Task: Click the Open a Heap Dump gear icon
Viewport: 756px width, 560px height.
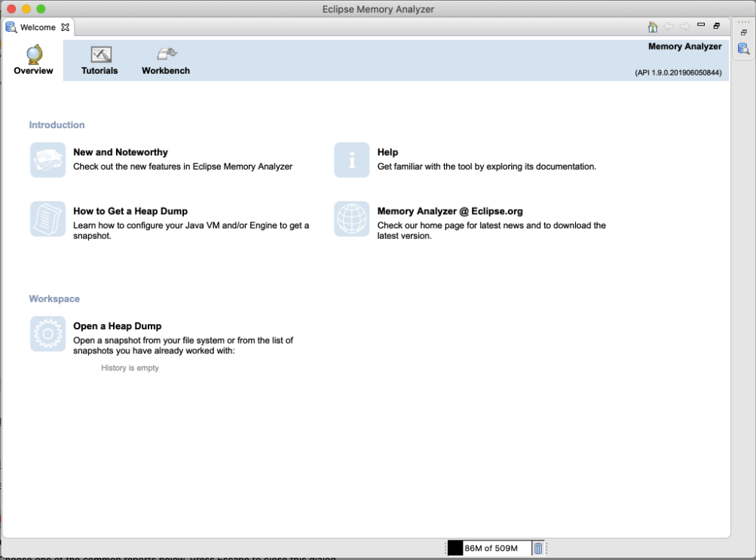Action: [x=47, y=333]
